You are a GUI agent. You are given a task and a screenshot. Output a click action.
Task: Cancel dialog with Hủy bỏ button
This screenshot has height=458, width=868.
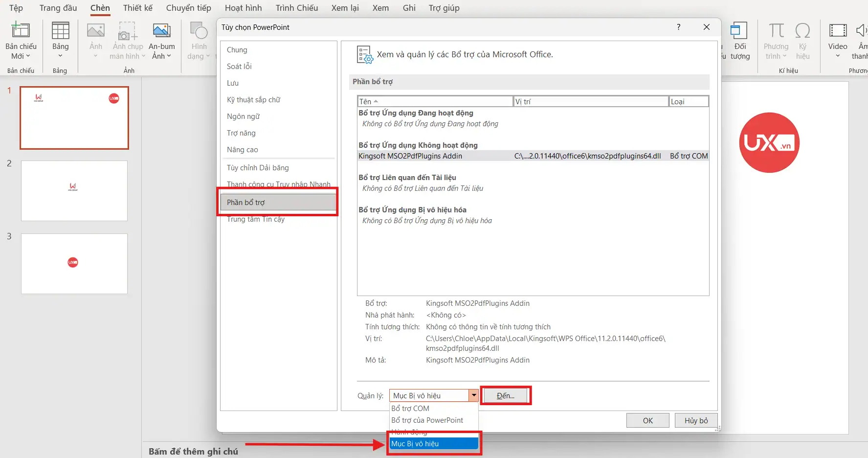pyautogui.click(x=696, y=420)
